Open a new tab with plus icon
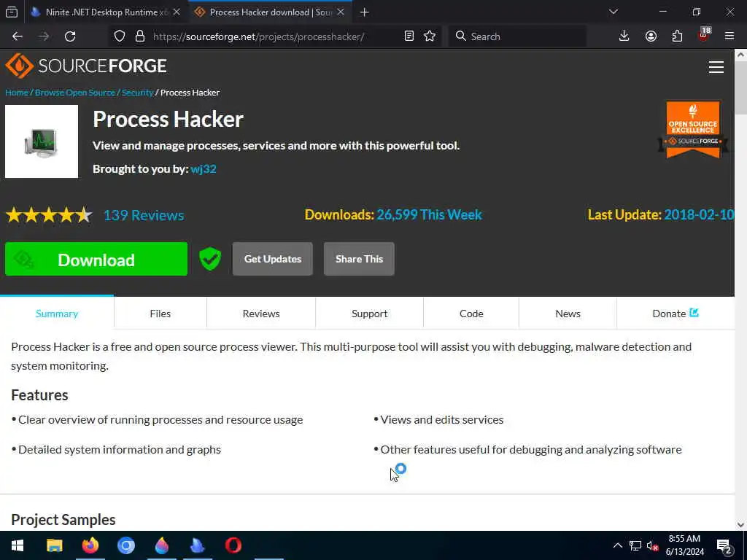This screenshot has width=747, height=560. tap(365, 12)
